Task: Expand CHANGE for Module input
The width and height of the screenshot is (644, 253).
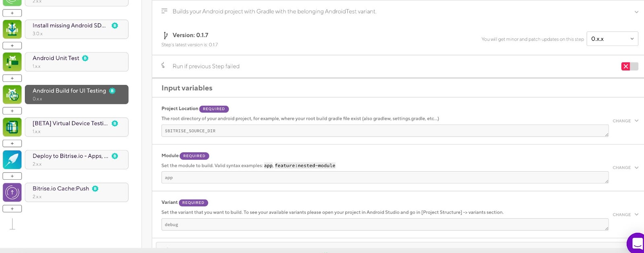Action: tap(625, 168)
